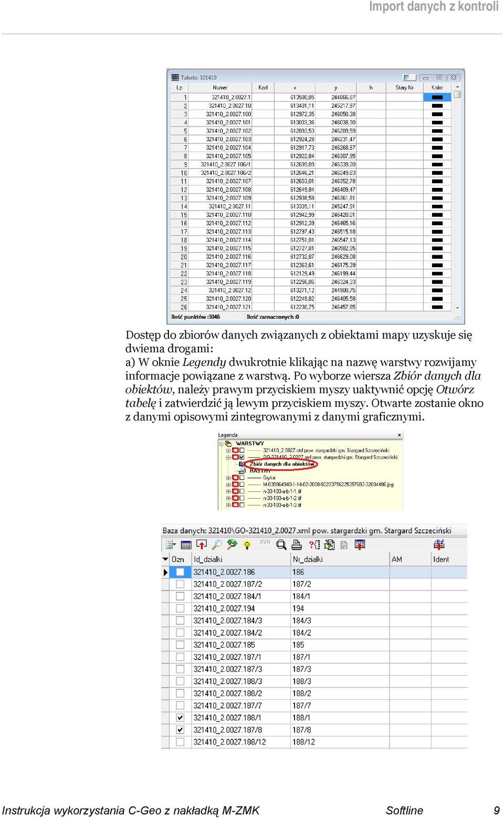Uncheck checkbox for row 321410_2.0027.188/1
Viewport: 504px width, 818px height.
coord(180,718)
